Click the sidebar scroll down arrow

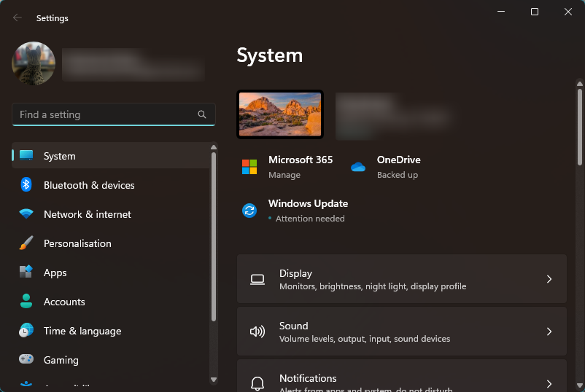(214, 380)
